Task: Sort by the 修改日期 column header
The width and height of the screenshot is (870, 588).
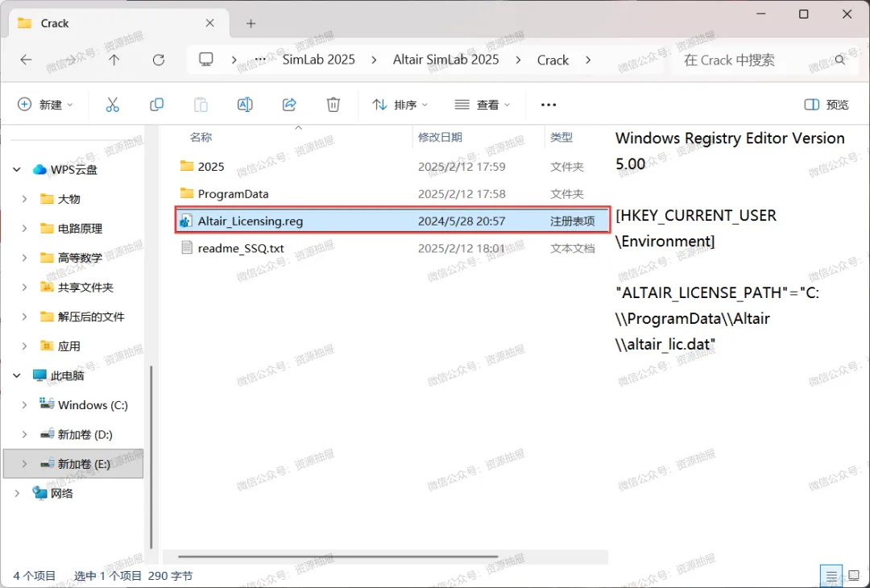Action: (x=440, y=137)
